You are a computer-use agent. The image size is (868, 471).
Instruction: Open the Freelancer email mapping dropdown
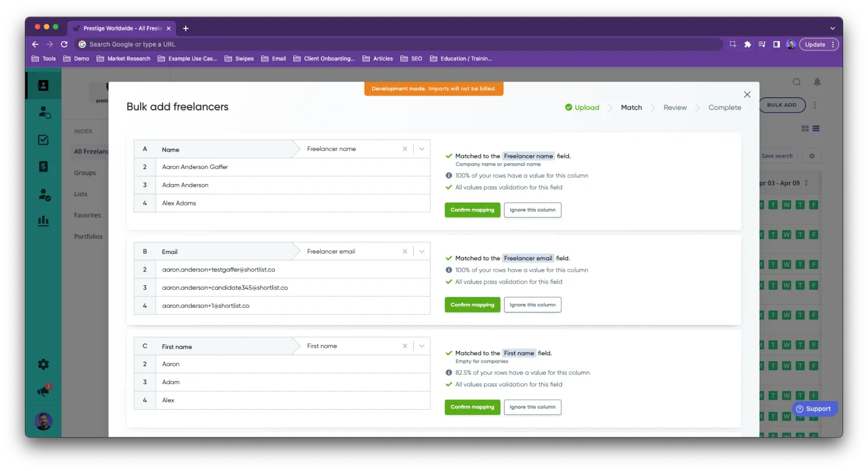[421, 251]
